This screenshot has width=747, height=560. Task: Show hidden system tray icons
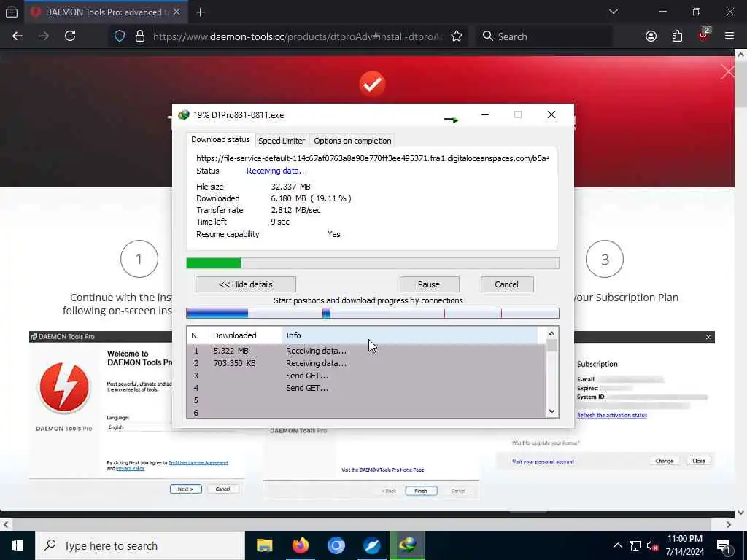617,545
